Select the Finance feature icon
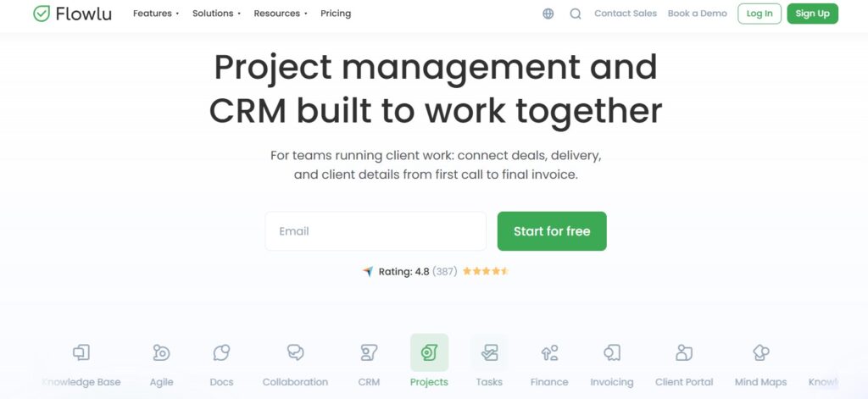The width and height of the screenshot is (868, 399). tap(549, 353)
